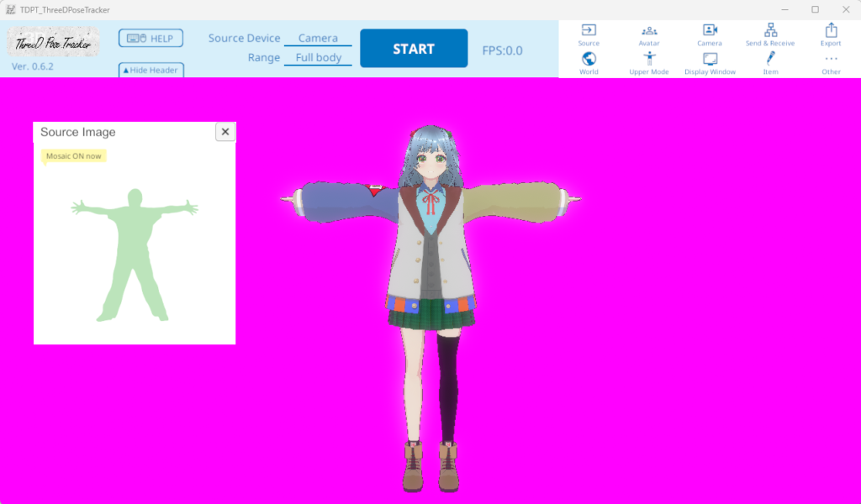Toggle Upper Mode
861x504 pixels.
pos(649,64)
